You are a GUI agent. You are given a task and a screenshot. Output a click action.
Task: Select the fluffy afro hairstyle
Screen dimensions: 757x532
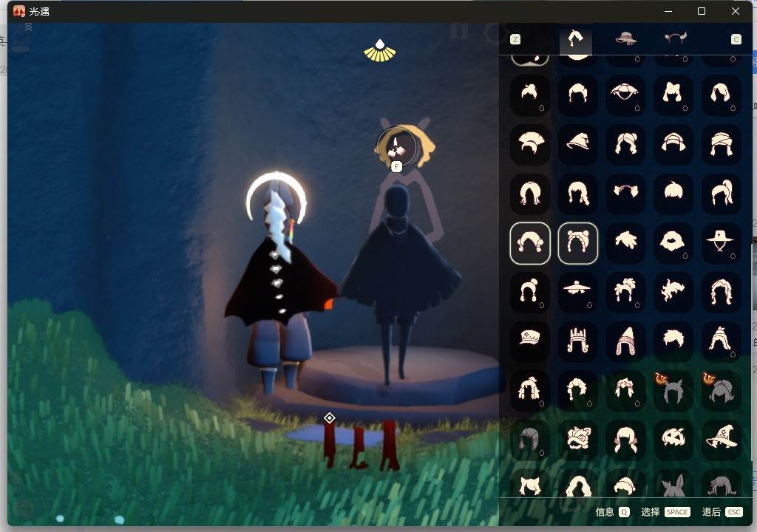[x=673, y=242]
